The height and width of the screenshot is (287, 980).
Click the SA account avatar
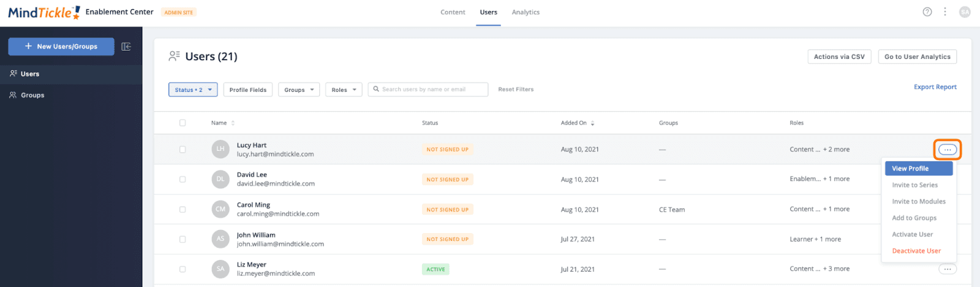pyautogui.click(x=965, y=12)
